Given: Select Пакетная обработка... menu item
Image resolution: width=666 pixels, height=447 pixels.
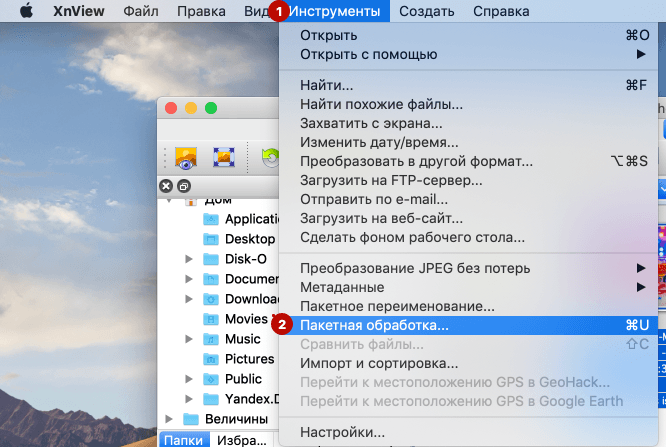Looking at the screenshot, I should (468, 325).
